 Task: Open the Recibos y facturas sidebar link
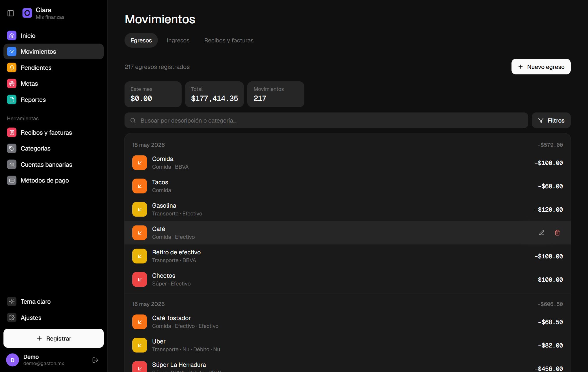tap(54, 133)
